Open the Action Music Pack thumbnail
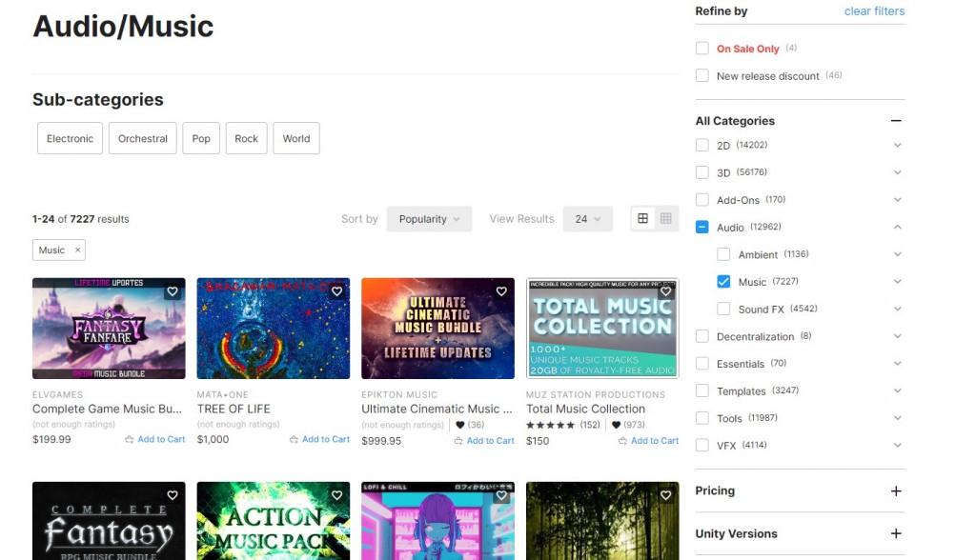 coord(274,521)
